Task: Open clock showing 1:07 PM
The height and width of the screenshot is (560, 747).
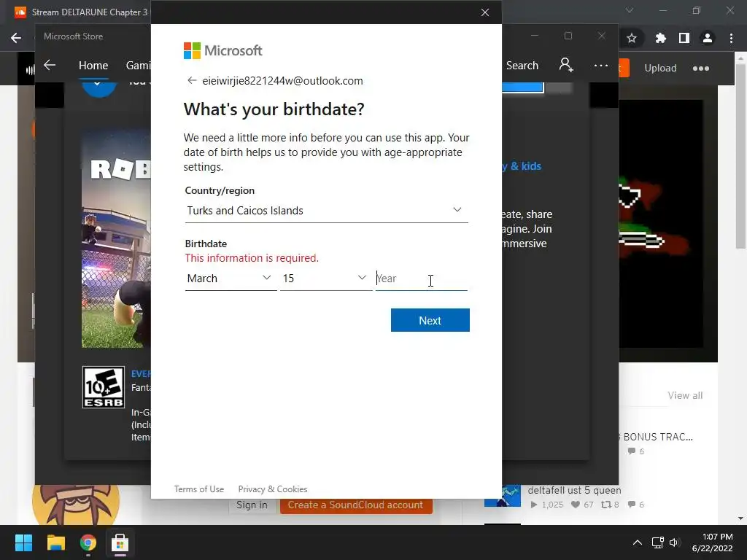Action: pos(712,542)
